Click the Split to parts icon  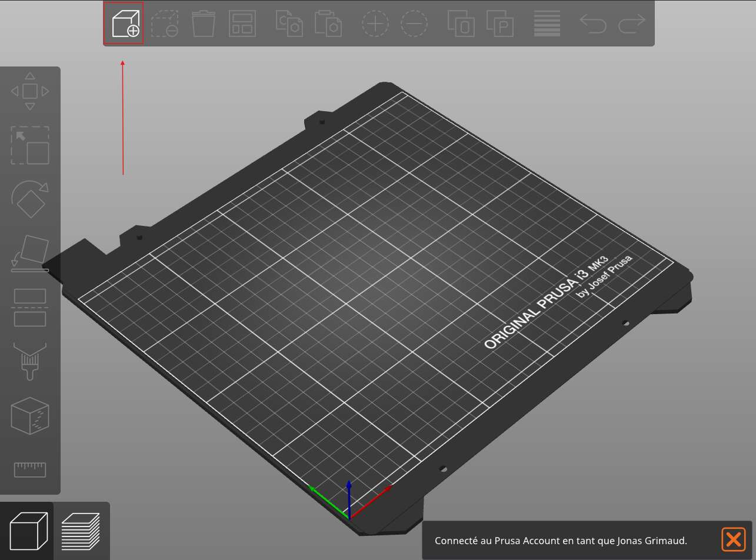point(500,24)
